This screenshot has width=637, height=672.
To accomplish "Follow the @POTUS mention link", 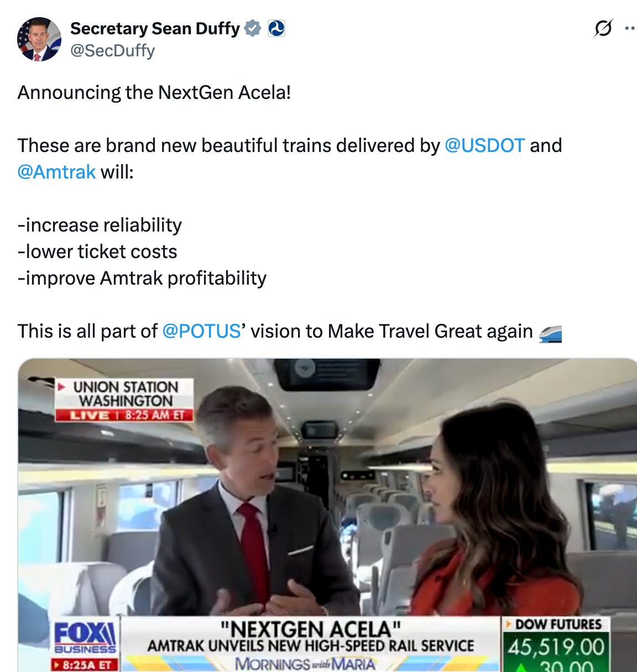I will pos(201,331).
